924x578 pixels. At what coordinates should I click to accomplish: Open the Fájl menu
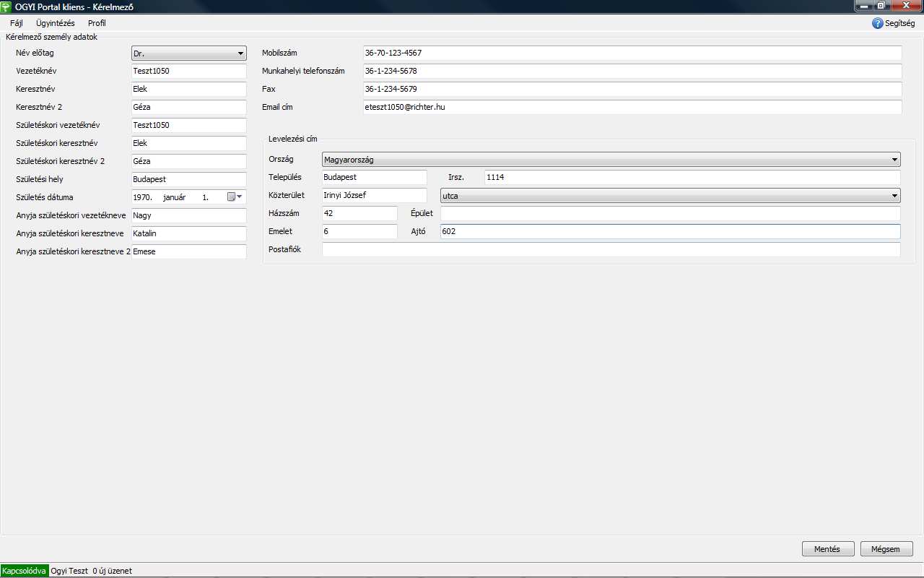pos(17,23)
